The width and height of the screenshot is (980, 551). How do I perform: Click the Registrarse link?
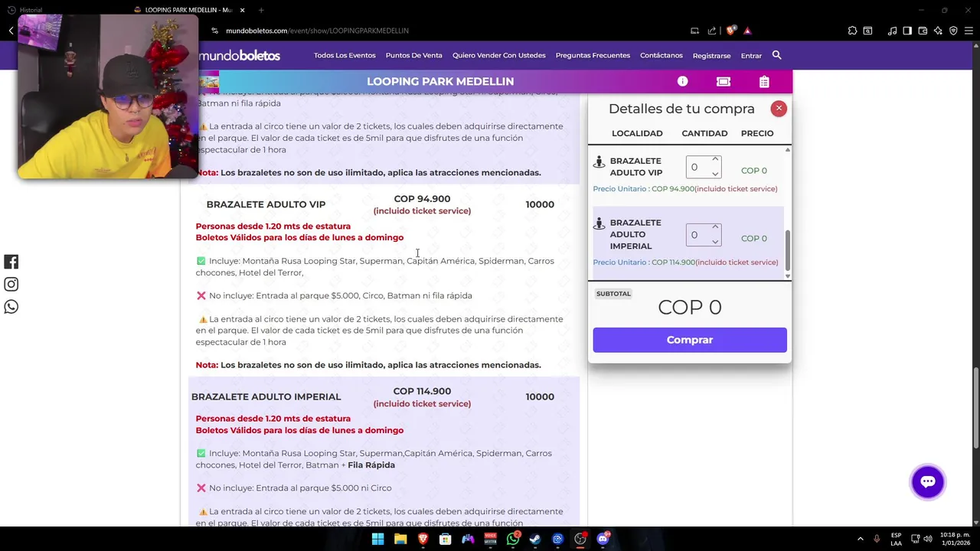click(711, 56)
